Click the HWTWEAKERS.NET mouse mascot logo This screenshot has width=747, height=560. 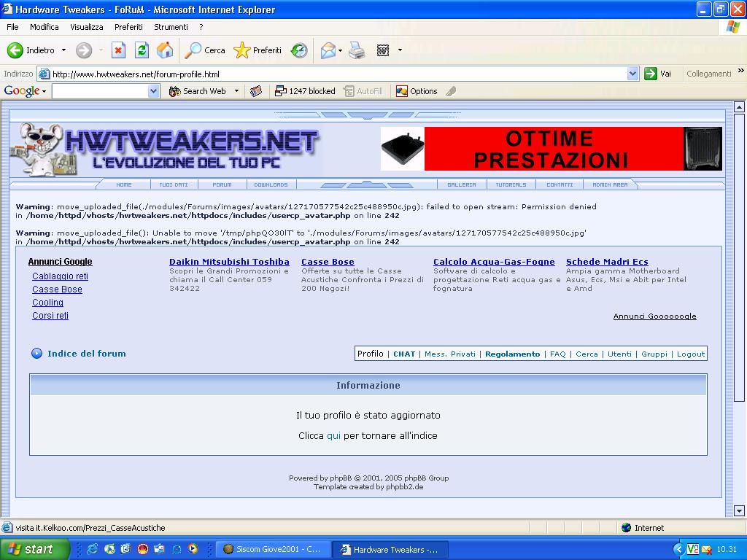[166, 150]
